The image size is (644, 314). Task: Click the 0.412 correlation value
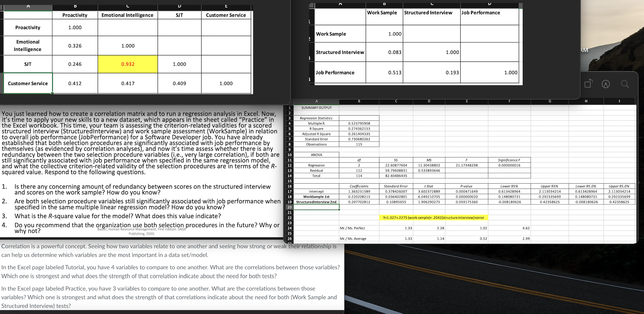75,83
